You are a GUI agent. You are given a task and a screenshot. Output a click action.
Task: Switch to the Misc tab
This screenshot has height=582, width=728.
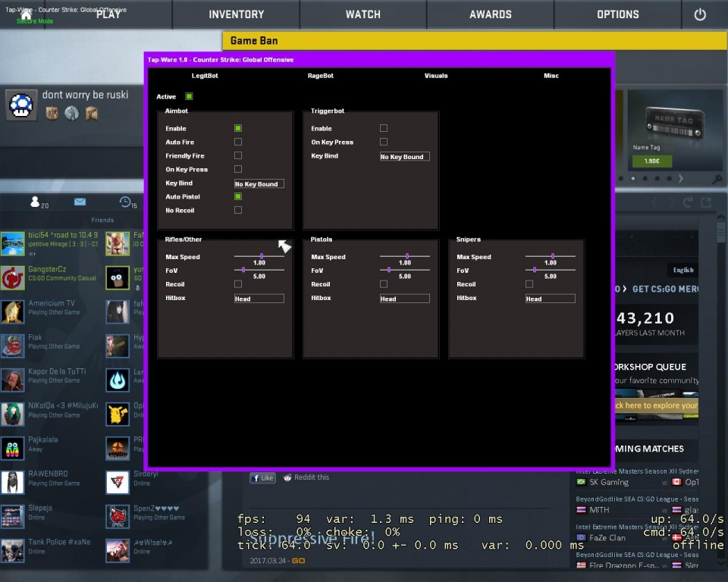coord(551,76)
